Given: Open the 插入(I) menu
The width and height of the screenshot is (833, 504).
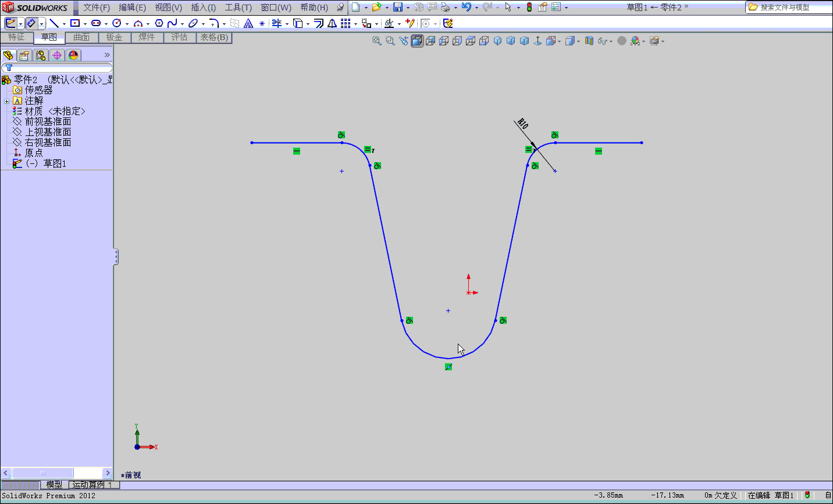Looking at the screenshot, I should point(204,8).
